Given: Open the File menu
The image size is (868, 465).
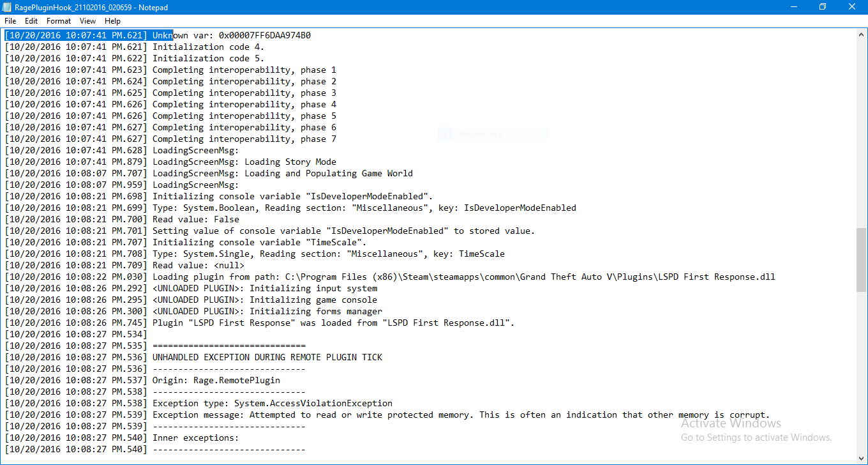Looking at the screenshot, I should (10, 21).
